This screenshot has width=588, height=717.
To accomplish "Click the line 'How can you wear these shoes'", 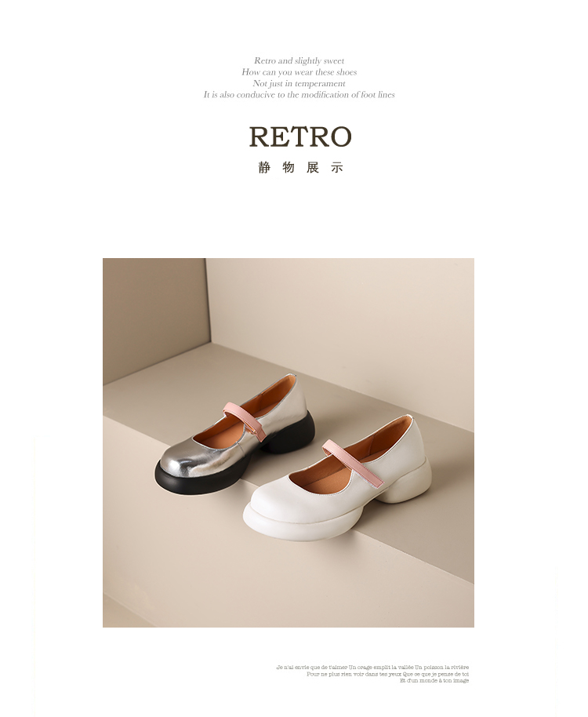I will coord(299,72).
